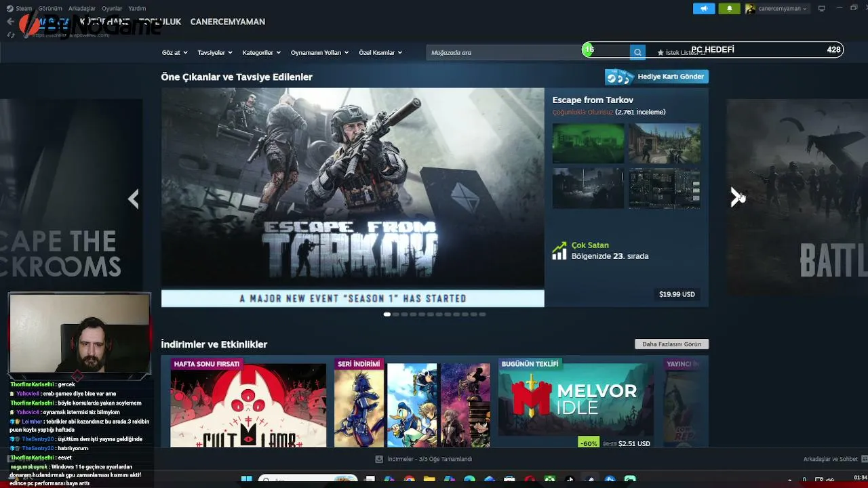Expand the Kategoriler dropdown
The height and width of the screenshot is (488, 868).
[261, 52]
